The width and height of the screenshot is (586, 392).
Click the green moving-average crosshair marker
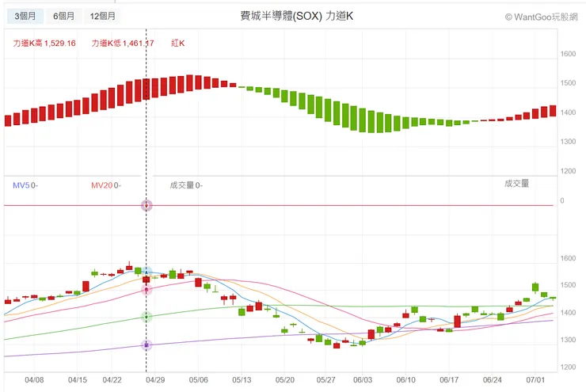click(x=146, y=317)
